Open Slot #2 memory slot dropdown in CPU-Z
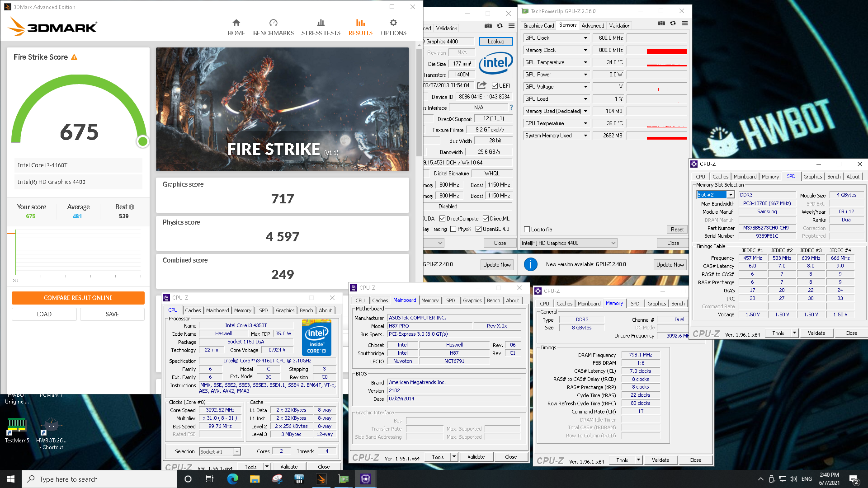This screenshot has width=868, height=488. (x=730, y=195)
